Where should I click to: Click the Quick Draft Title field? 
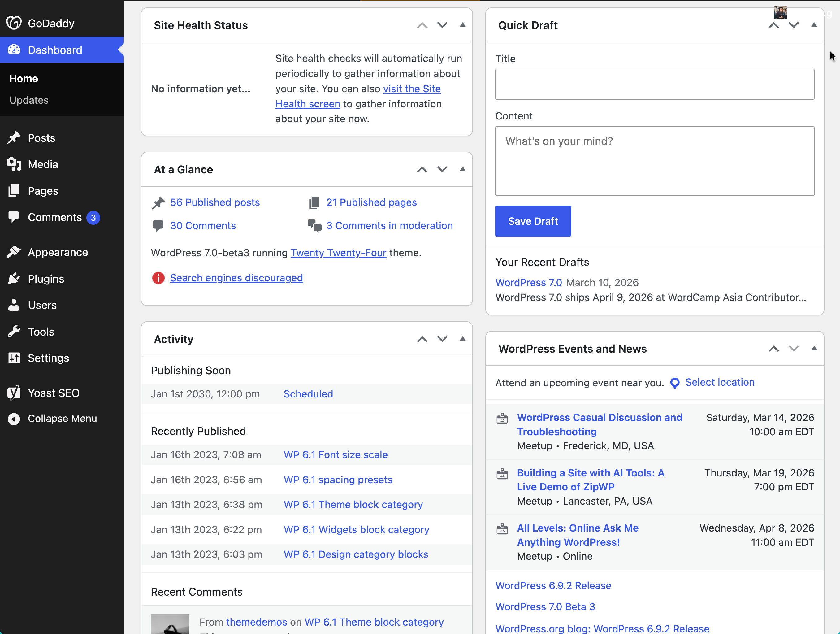654,84
